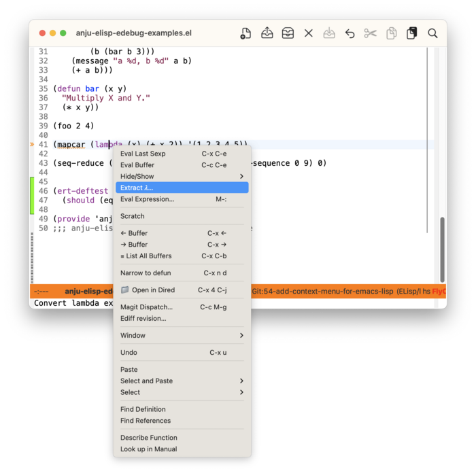This screenshot has height=471, width=476.
Task: Choose List All Buffers
Action: [x=182, y=256]
